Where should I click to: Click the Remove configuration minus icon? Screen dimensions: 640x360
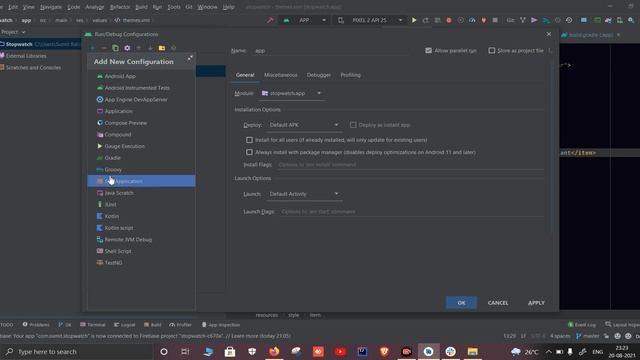[x=104, y=48]
